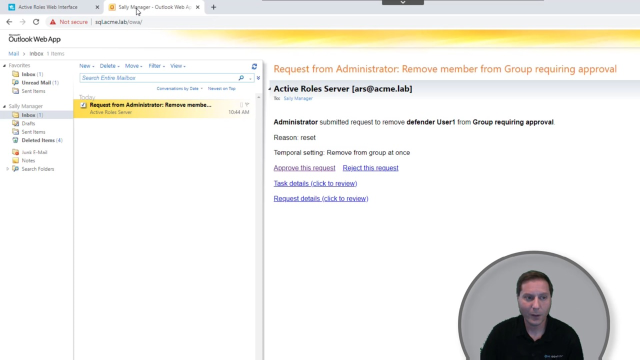
Task: Click the Deleted Items recycle icon
Action: (x=16, y=140)
